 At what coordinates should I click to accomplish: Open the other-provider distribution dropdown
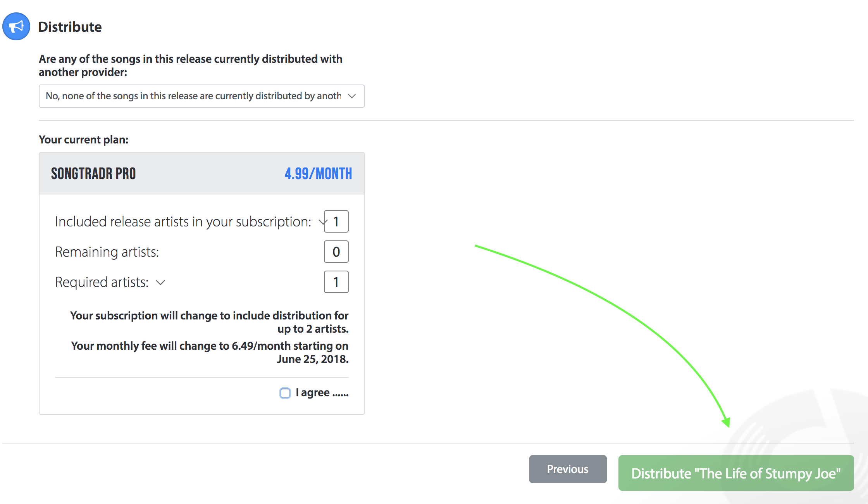(x=201, y=96)
